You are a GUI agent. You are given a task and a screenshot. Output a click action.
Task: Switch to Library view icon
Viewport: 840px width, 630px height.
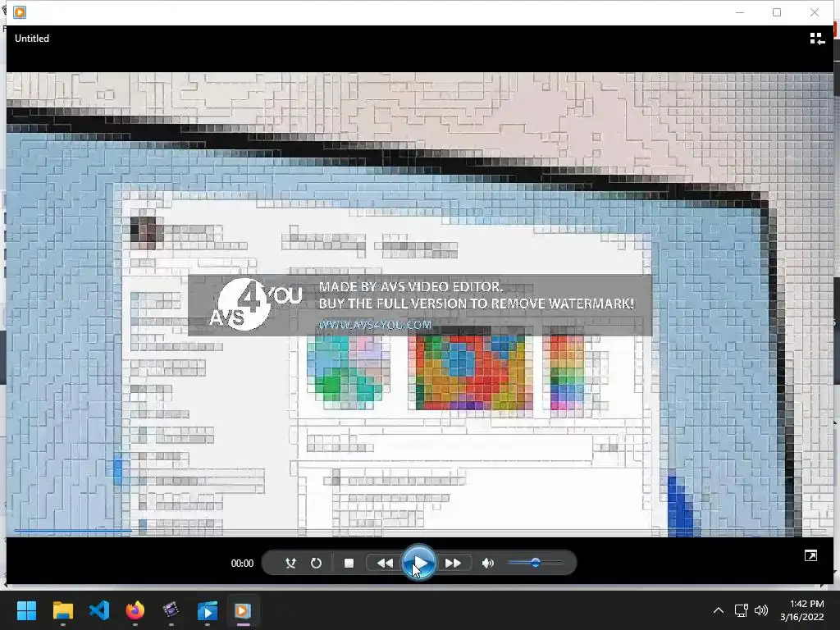point(817,39)
